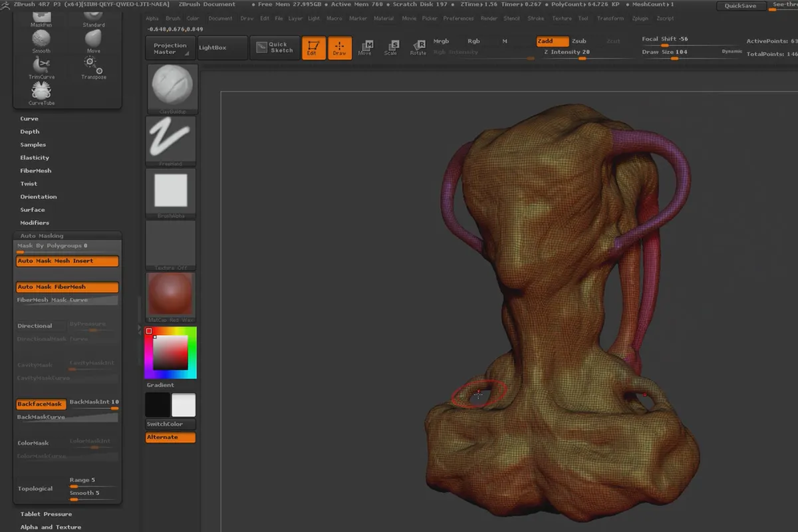Click the QuickSave button
The height and width of the screenshot is (532, 798).
(740, 6)
